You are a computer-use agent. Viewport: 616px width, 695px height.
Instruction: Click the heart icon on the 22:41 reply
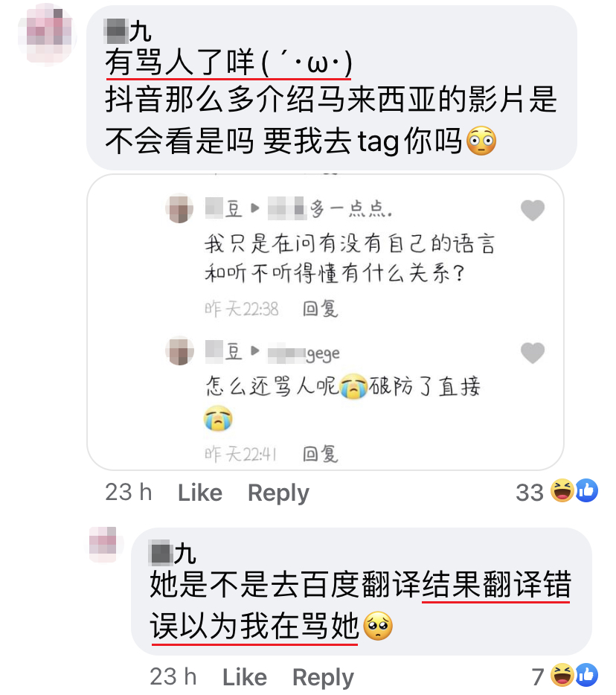click(x=532, y=353)
